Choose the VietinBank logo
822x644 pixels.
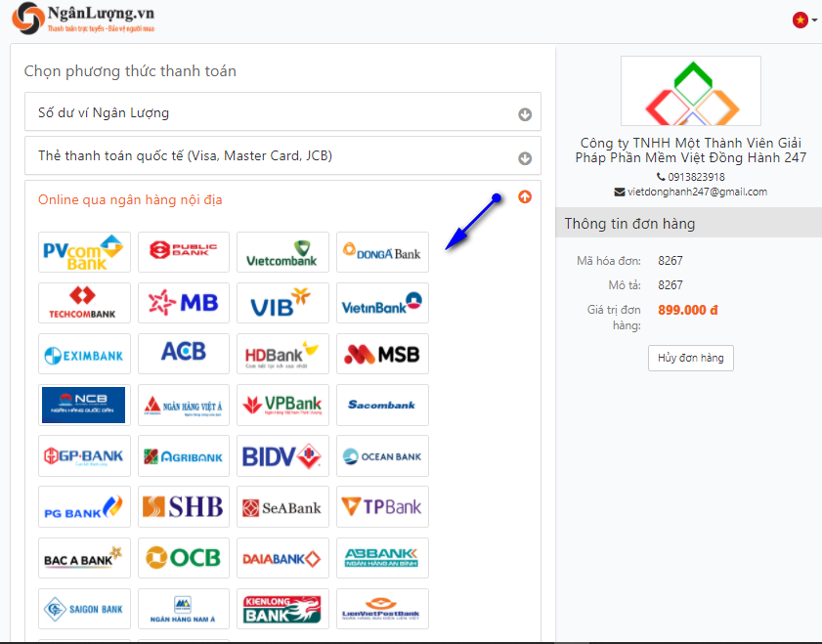click(382, 303)
